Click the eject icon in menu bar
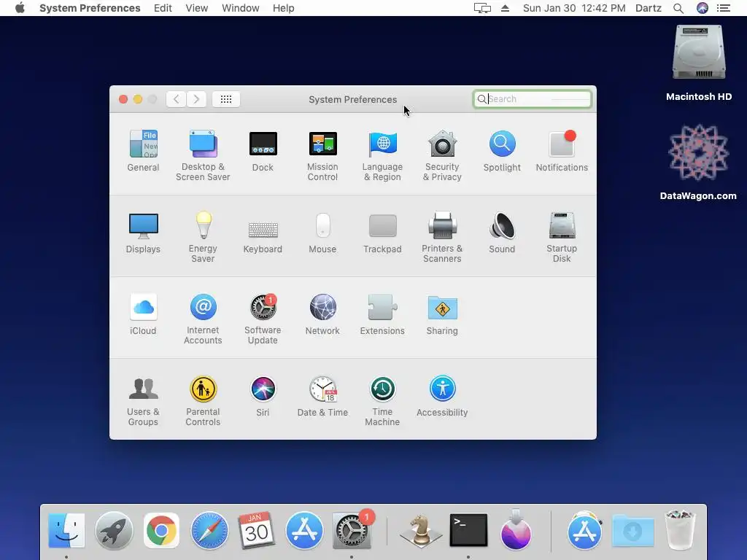This screenshot has width=747, height=560. (505, 8)
